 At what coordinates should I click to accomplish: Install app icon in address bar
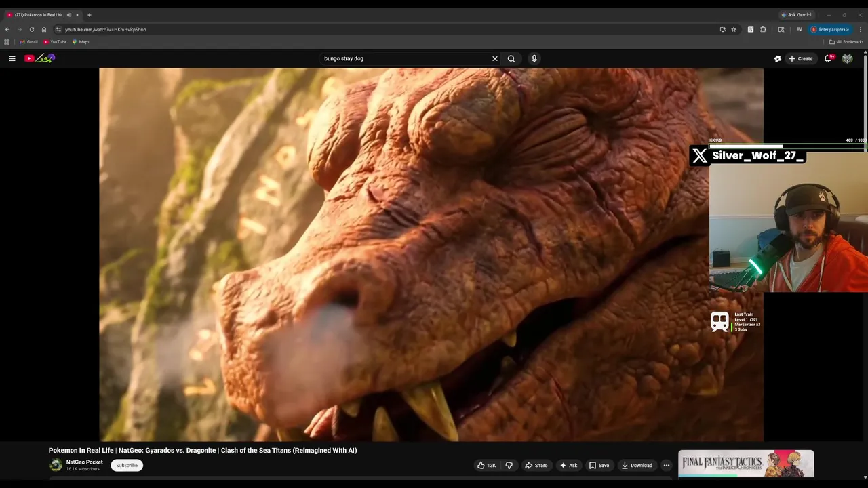coord(722,29)
